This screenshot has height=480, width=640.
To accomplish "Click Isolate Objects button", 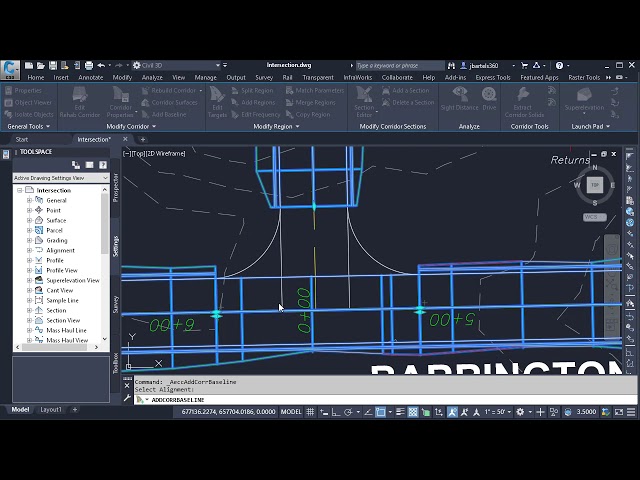I will (29, 114).
